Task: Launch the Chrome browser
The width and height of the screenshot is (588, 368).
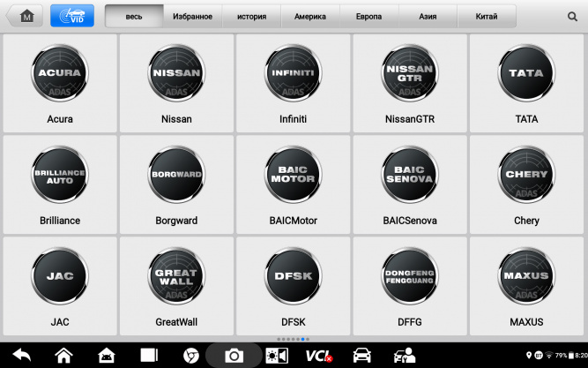Action: click(x=191, y=356)
